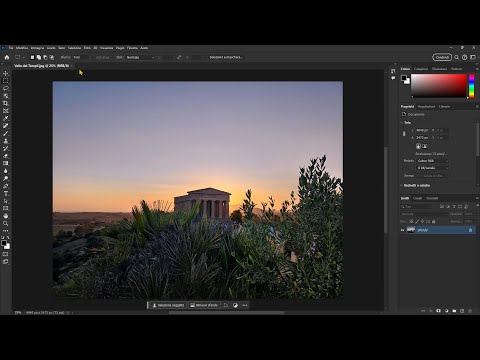The image size is (480, 360).
Task: Open the Modifica menu
Action: click(x=22, y=48)
